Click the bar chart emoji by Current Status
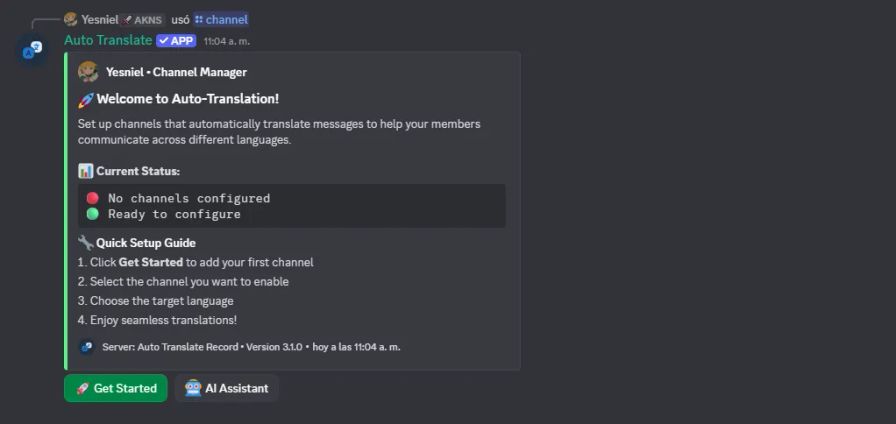Viewport: 896px width, 424px height. [x=85, y=171]
